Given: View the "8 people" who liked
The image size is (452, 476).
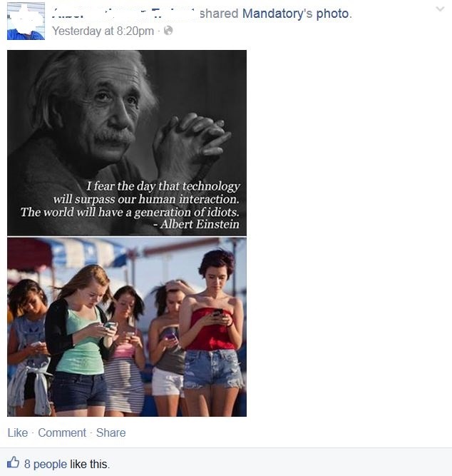Looking at the screenshot, I should (46, 464).
